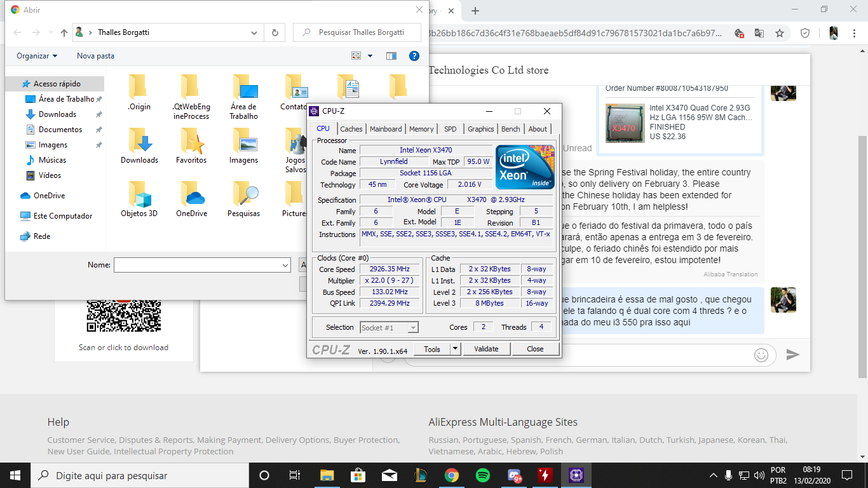Send the chat message with arrow icon
This screenshot has height=488, width=868.
(x=792, y=355)
